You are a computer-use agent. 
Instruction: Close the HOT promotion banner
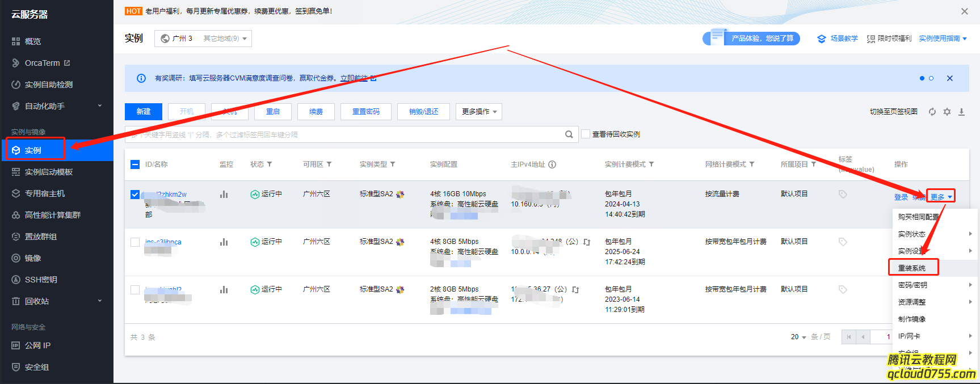coord(965,11)
